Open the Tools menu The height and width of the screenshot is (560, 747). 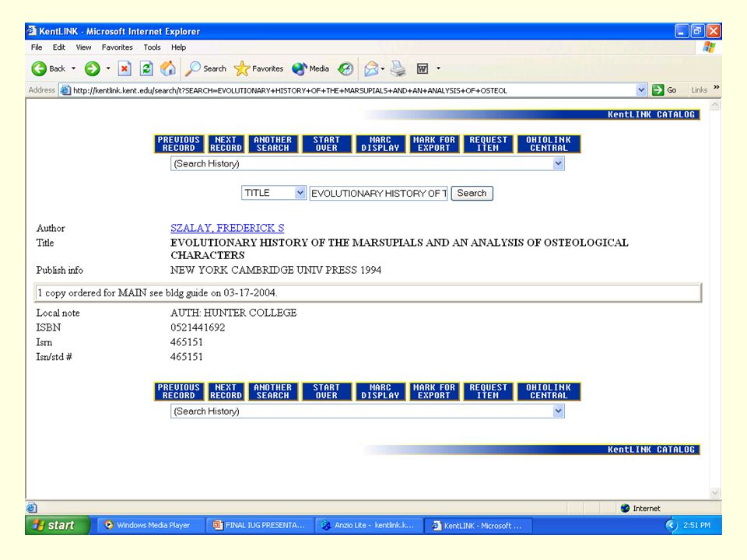152,47
